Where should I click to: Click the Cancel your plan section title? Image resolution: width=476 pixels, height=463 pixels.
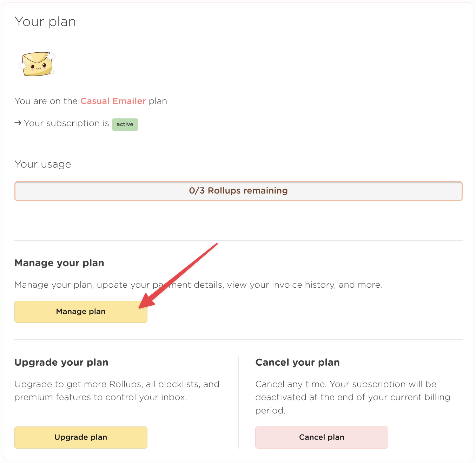[x=297, y=363]
